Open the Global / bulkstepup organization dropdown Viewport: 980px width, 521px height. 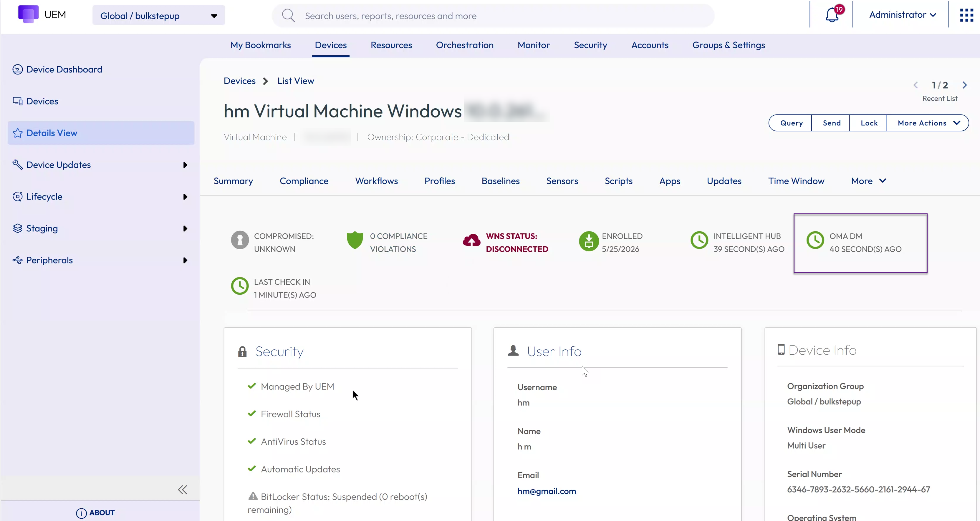coord(159,16)
